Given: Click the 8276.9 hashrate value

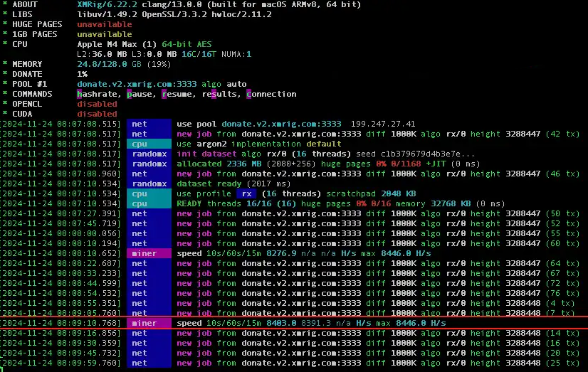Looking at the screenshot, I should tap(281, 254).
